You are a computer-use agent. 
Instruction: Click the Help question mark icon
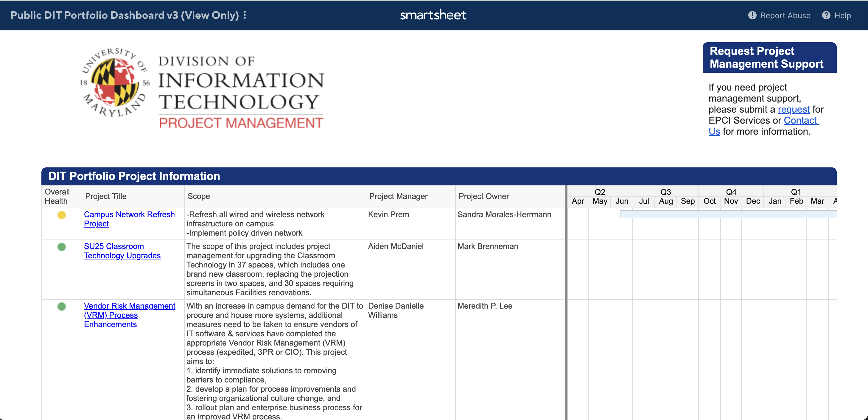pos(826,15)
